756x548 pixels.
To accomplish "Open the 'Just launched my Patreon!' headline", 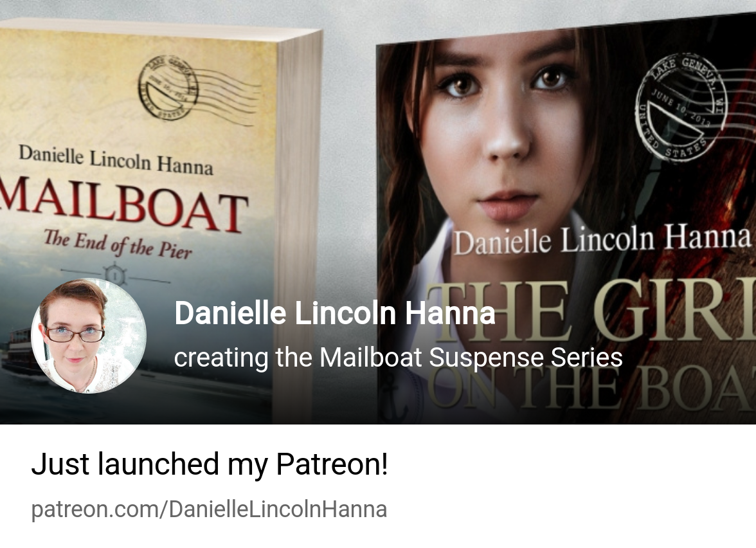I will (210, 464).
